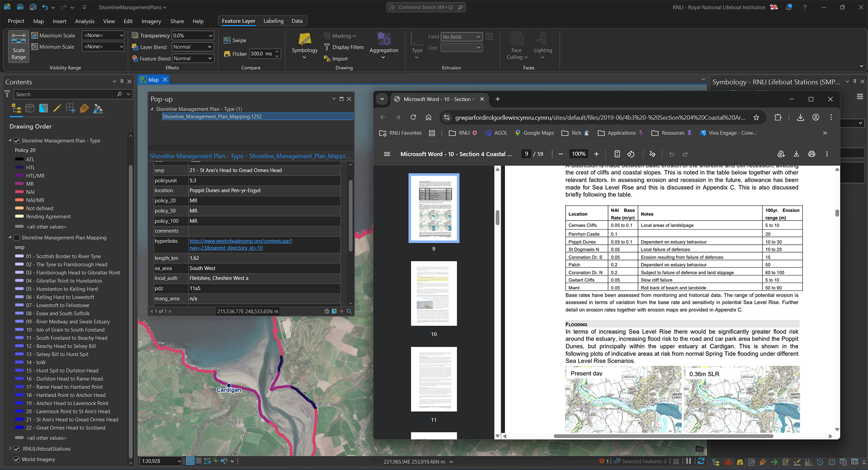Image resolution: width=868 pixels, height=470 pixels.
Task: Print the PDF document
Action: click(x=812, y=154)
